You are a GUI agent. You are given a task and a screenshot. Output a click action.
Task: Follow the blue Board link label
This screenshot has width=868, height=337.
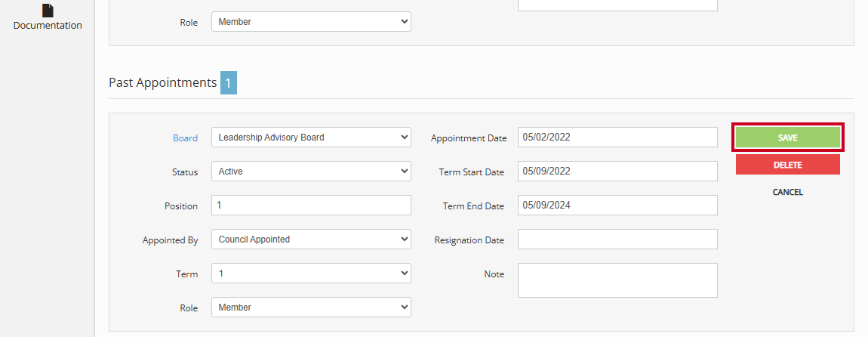tap(186, 138)
